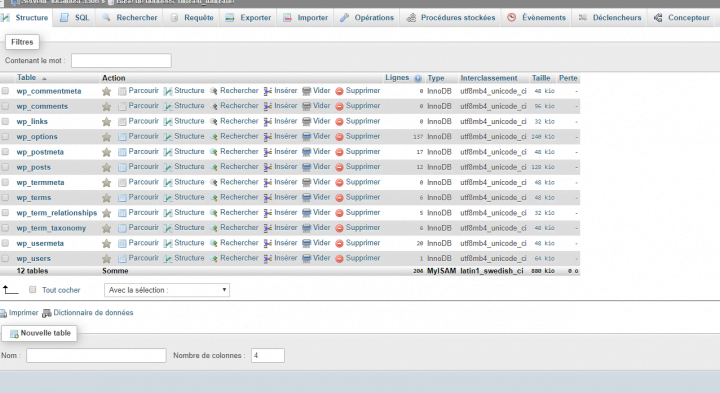Open the Structure tab
720x393 pixels.
[x=26, y=17]
